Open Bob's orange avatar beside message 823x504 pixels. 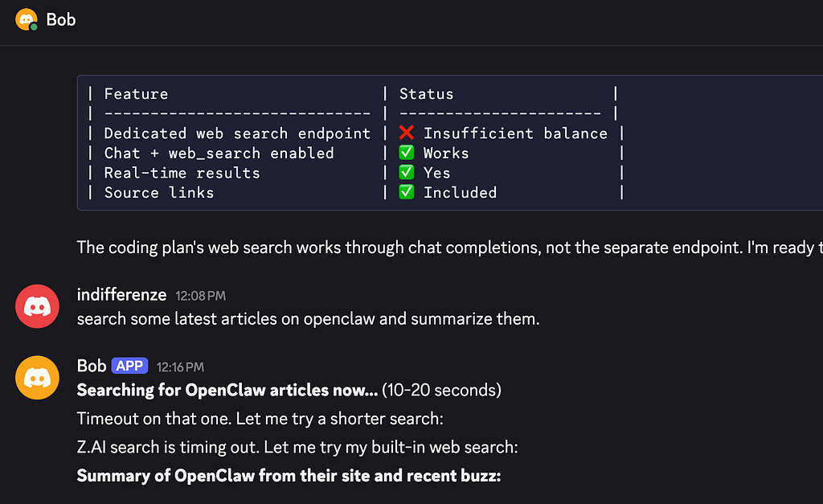point(37,378)
